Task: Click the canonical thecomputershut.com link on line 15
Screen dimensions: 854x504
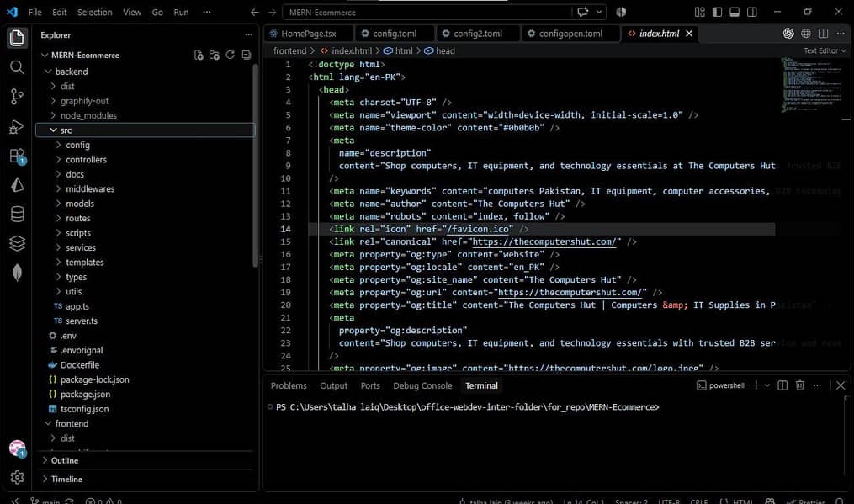Action: click(544, 241)
